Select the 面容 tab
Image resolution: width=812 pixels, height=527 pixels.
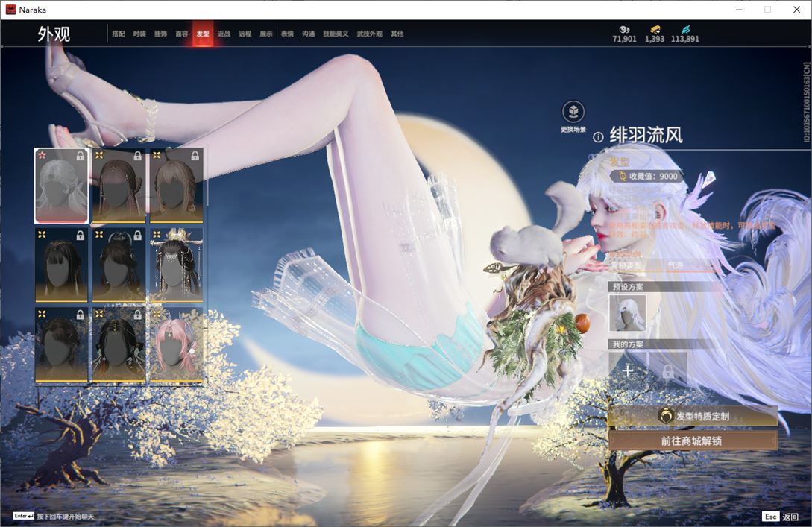[x=182, y=34]
